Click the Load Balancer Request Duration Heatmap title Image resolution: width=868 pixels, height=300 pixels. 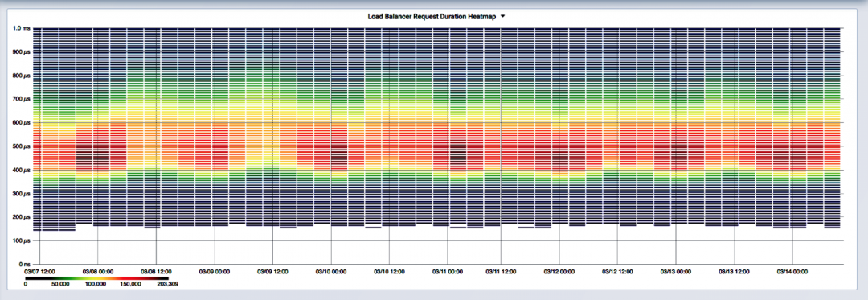pos(432,17)
